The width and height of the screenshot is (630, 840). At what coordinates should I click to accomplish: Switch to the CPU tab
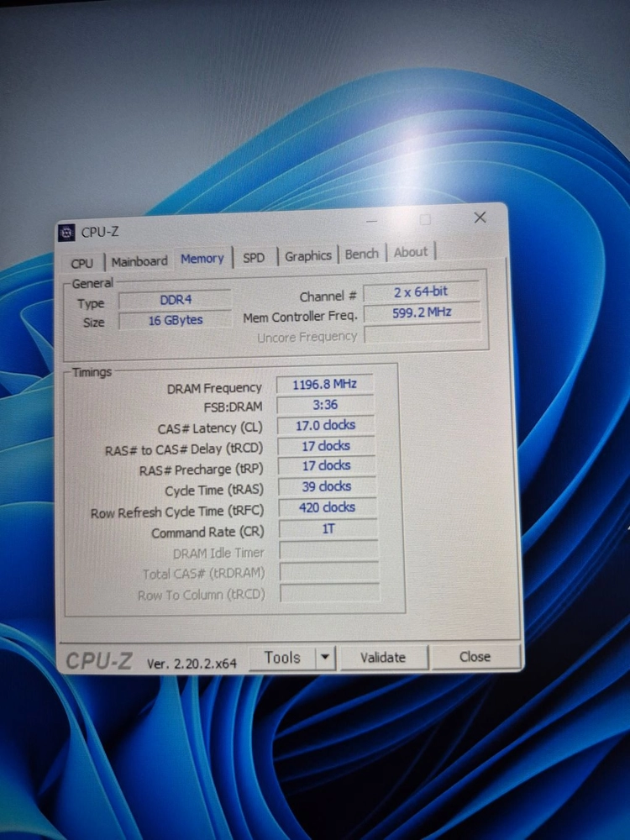coord(82,264)
